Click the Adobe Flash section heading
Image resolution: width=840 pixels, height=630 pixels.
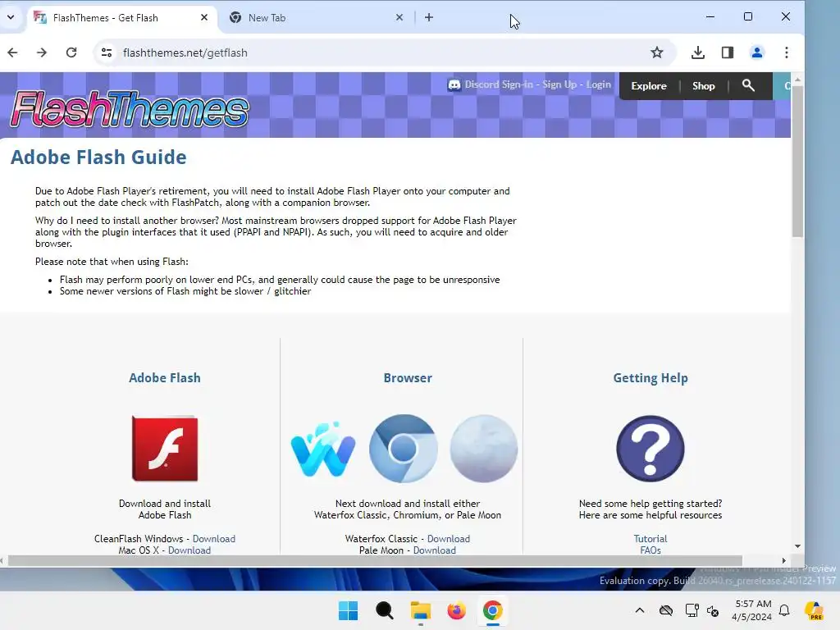pos(165,377)
